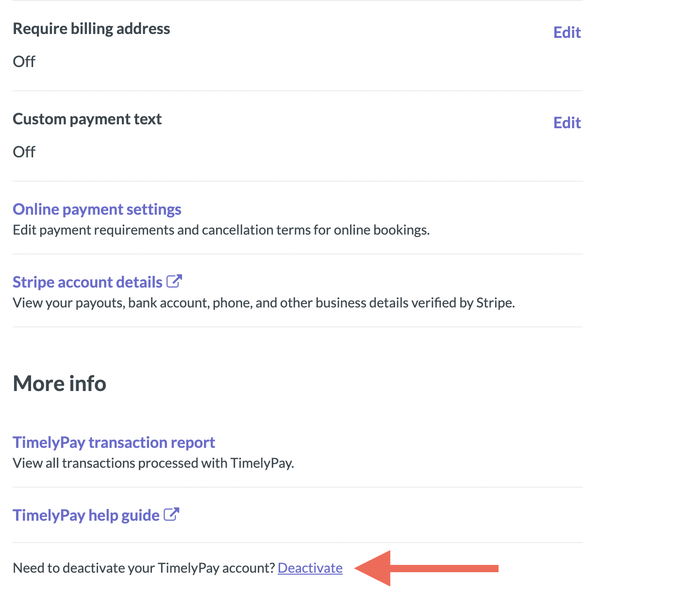Screen dimensions: 700x613
Task: Click external-link icon beside TimelyPay help guide
Action: tap(171, 514)
